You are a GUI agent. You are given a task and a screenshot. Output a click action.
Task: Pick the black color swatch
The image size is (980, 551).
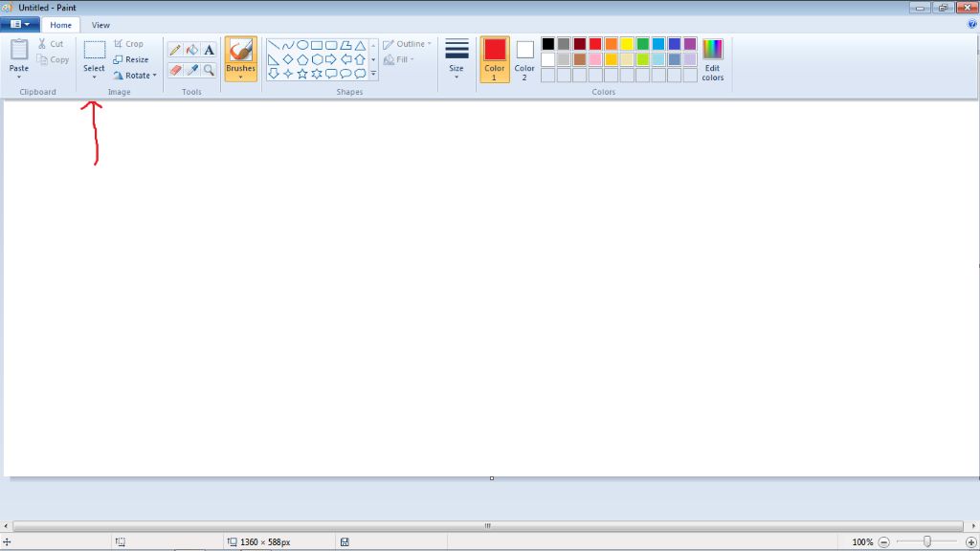pos(548,44)
